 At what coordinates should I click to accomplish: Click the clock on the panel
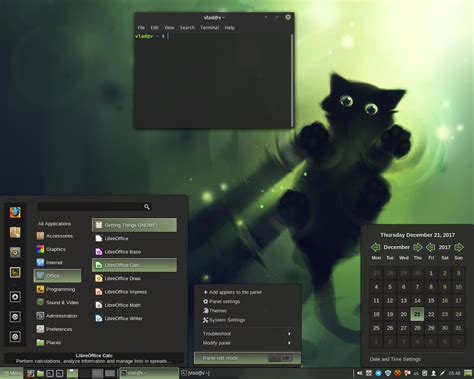tap(454, 373)
